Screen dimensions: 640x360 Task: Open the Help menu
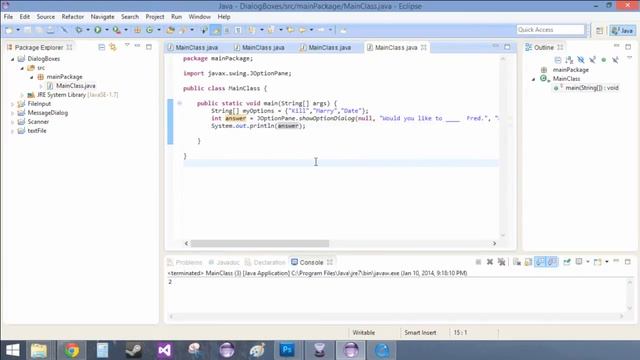224,17
